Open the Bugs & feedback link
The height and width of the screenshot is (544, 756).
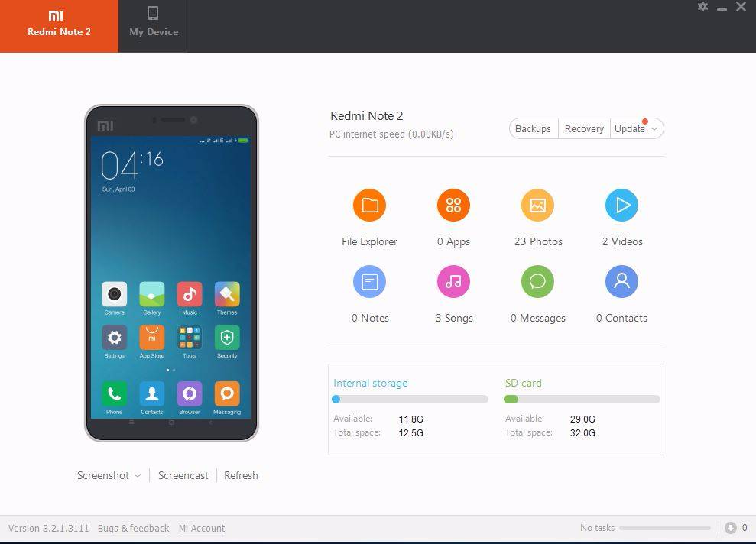pos(133,528)
